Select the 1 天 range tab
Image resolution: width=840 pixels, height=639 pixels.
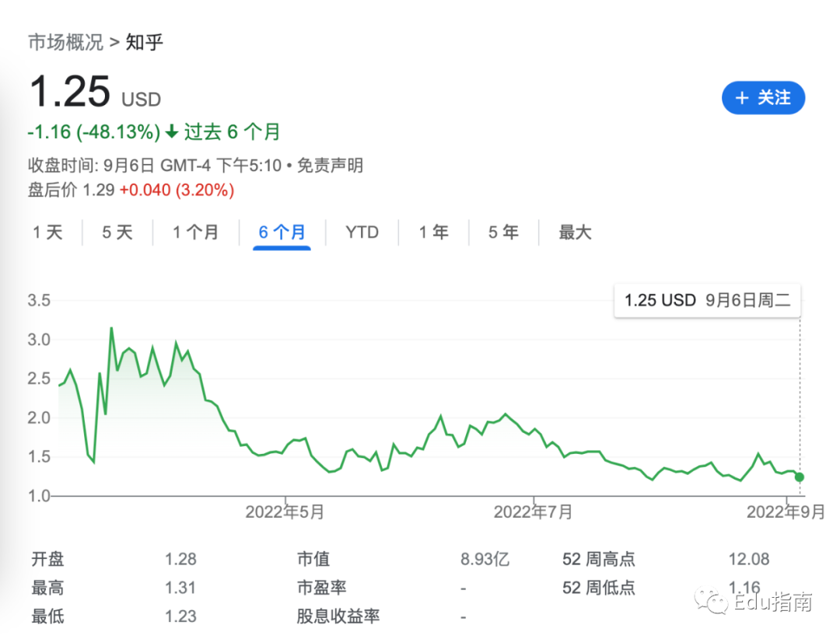point(47,232)
